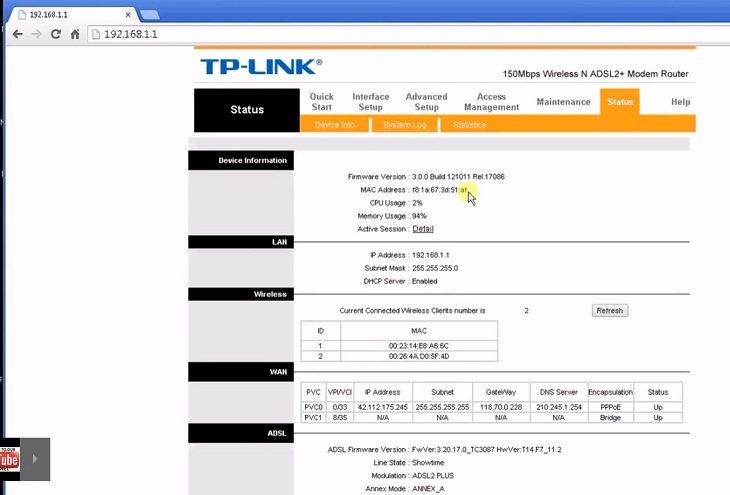Click the browser back arrow

coord(17,34)
